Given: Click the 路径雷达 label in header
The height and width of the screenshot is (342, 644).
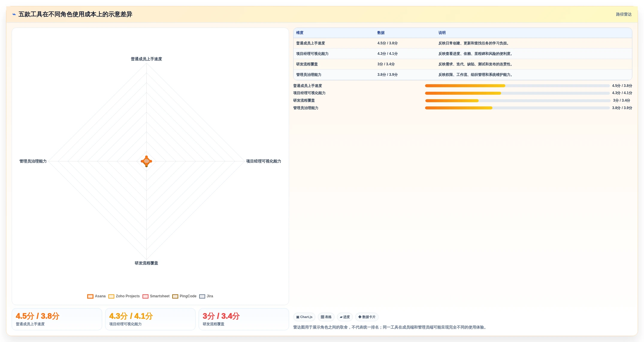Looking at the screenshot, I should tap(624, 14).
